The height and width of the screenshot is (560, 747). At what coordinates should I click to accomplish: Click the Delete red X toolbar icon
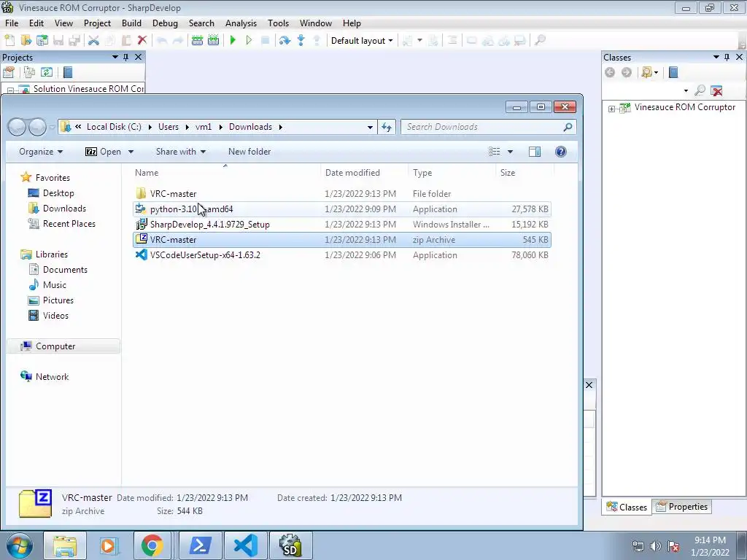(142, 41)
